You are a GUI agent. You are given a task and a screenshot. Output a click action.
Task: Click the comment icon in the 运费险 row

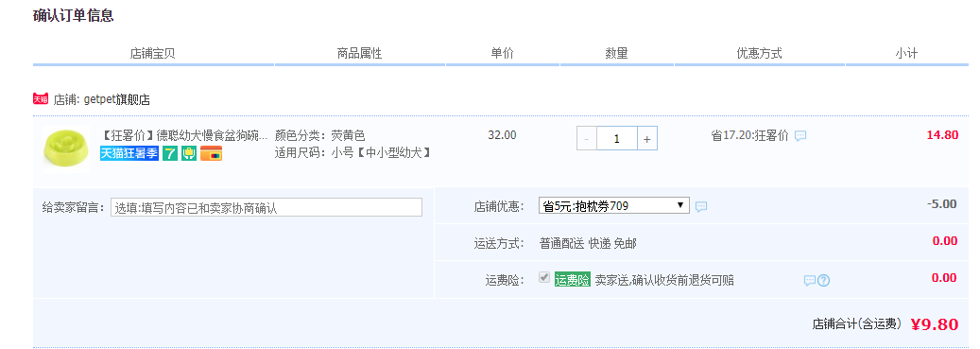(x=809, y=281)
